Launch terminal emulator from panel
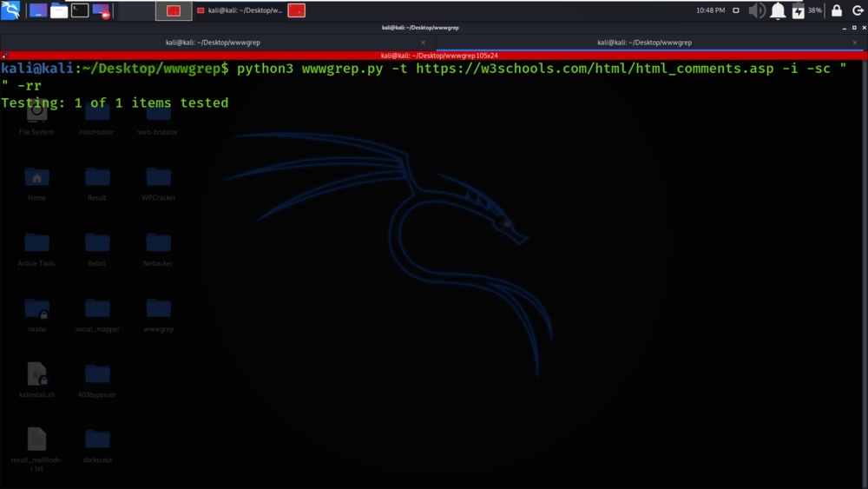The width and height of the screenshot is (868, 489). click(80, 10)
